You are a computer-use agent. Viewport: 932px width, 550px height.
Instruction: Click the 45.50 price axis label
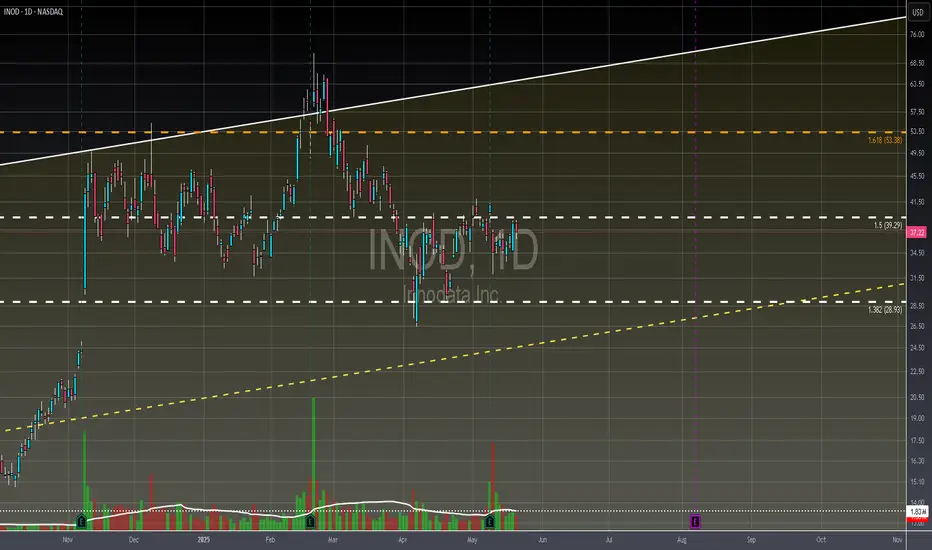(917, 176)
